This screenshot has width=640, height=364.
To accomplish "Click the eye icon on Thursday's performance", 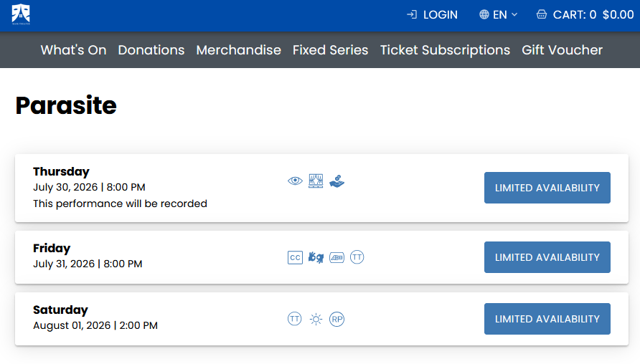I will (295, 181).
